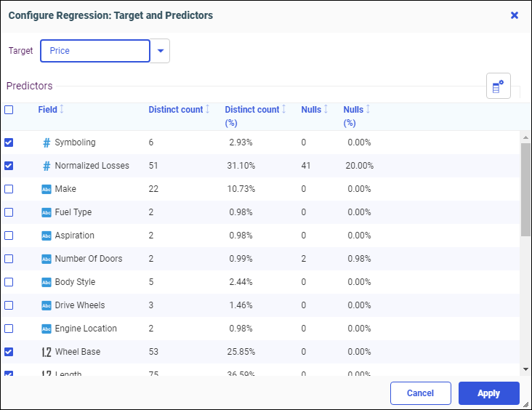Image resolution: width=532 pixels, height=410 pixels.
Task: Click the text type icon beside Make
Action: coord(47,189)
